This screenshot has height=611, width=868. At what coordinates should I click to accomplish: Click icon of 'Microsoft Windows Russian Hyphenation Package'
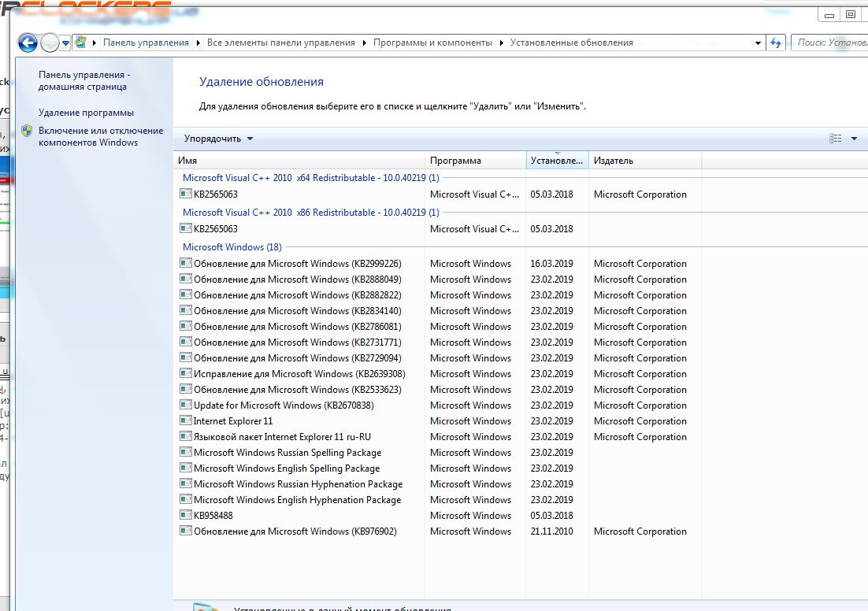[185, 483]
